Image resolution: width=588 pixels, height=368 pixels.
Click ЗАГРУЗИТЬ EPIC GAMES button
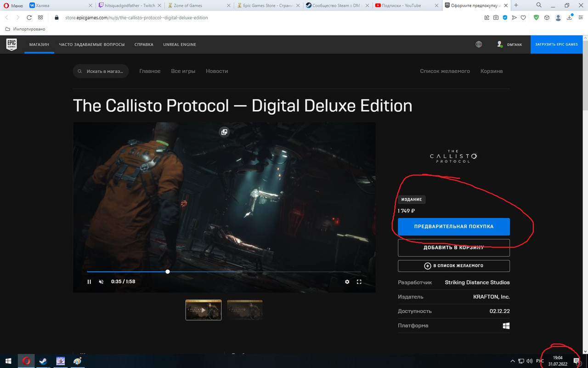pos(556,45)
